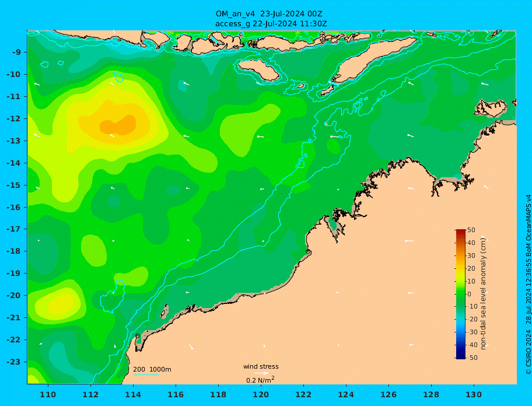
Task: Select latitude label -22 on left axis
Action: pos(14,340)
